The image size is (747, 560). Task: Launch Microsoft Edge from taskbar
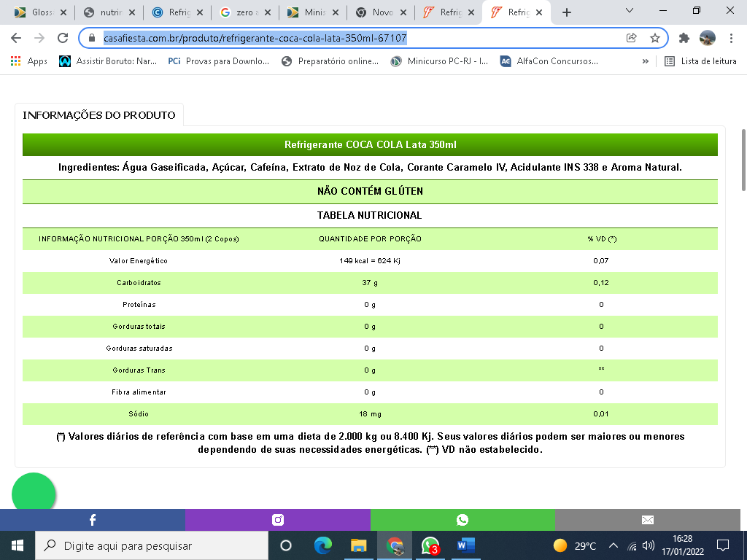[x=322, y=545]
